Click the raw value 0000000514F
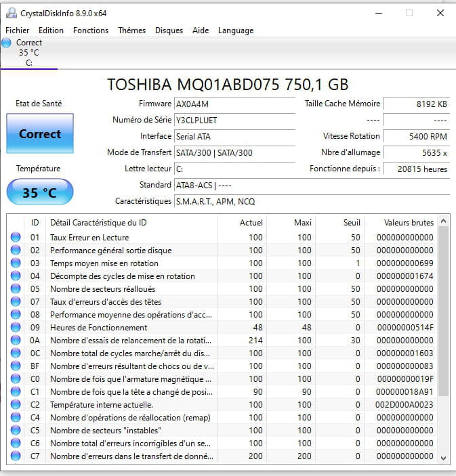The height and width of the screenshot is (476, 456). click(x=405, y=328)
